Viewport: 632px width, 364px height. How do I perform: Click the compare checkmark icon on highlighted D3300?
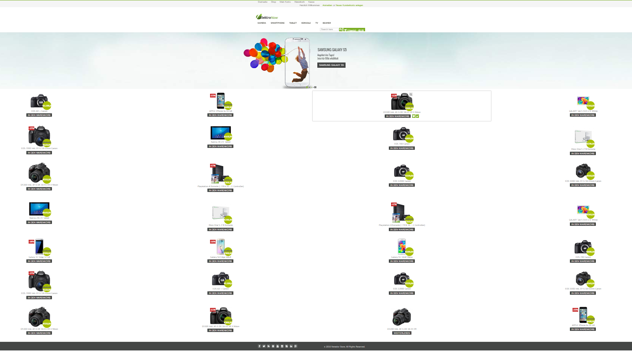coord(417,116)
